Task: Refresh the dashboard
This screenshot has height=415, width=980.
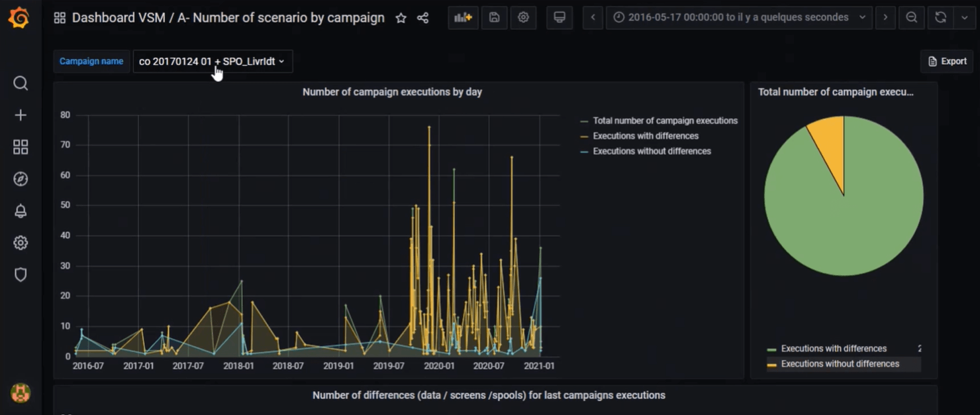Action: (940, 17)
